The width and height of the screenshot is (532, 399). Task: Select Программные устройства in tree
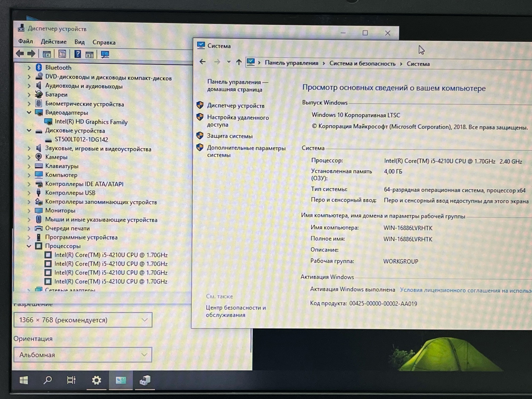pos(81,237)
